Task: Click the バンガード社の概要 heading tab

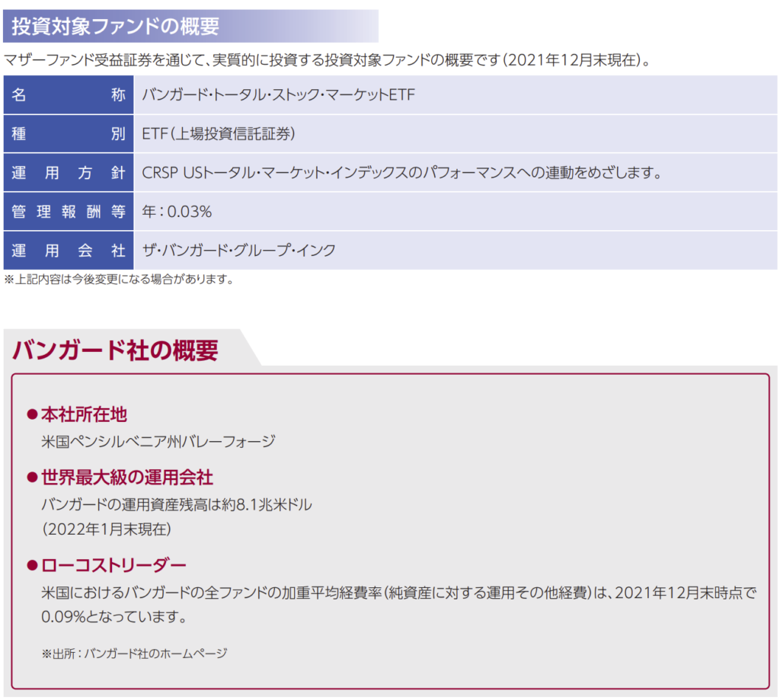Action: (x=116, y=350)
